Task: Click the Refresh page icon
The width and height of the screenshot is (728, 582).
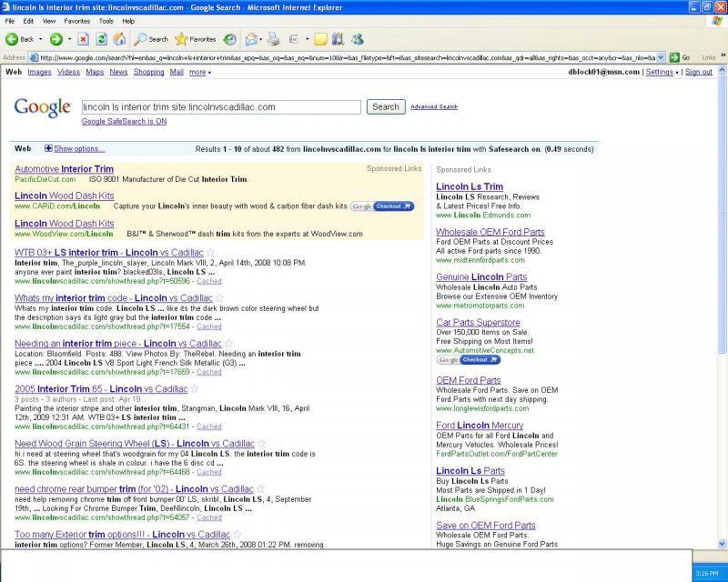Action: 101,39
